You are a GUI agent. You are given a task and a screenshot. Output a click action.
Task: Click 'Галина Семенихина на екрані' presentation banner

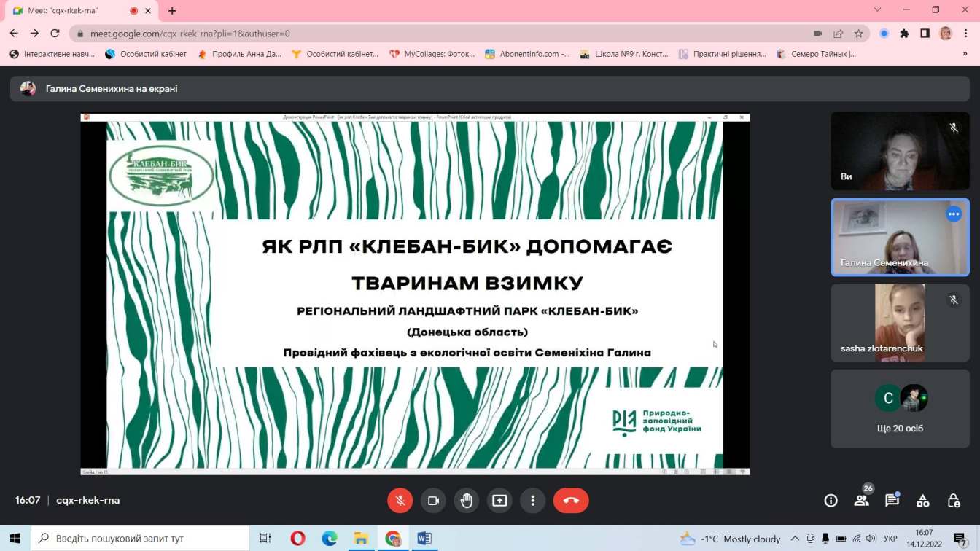489,89
